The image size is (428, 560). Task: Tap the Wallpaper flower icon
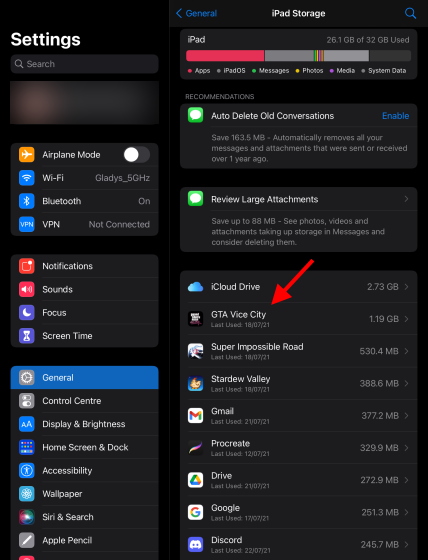(26, 494)
